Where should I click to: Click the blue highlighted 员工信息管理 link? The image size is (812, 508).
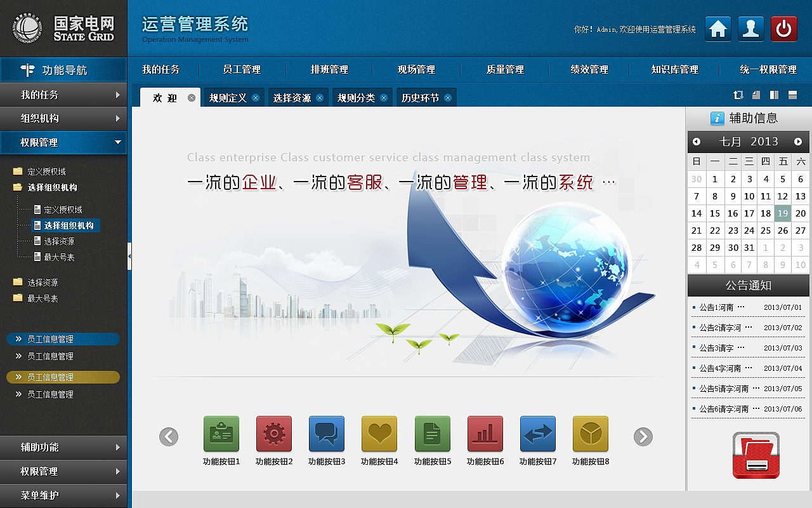[63, 339]
